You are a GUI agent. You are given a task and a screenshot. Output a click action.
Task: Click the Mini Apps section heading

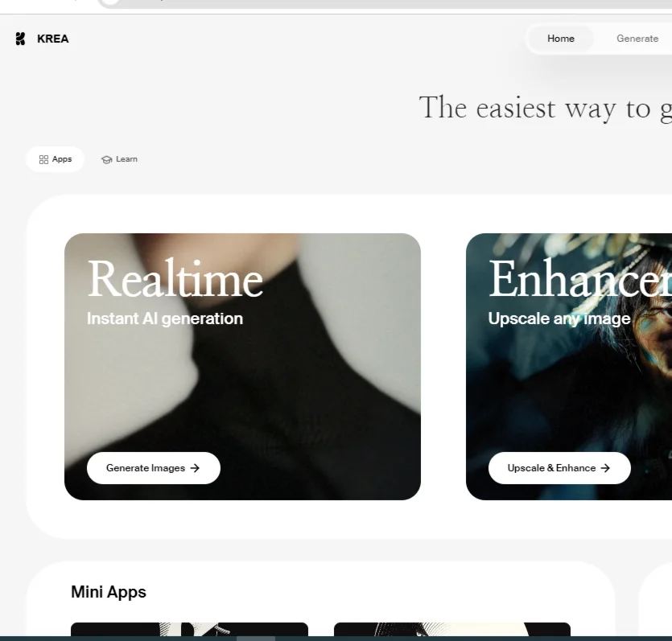click(x=109, y=592)
